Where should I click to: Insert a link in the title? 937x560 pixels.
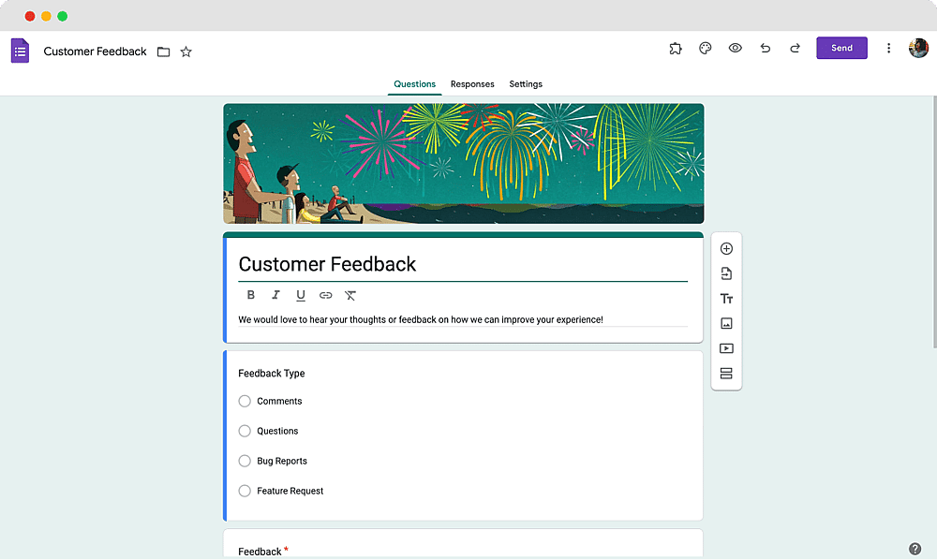tap(326, 295)
